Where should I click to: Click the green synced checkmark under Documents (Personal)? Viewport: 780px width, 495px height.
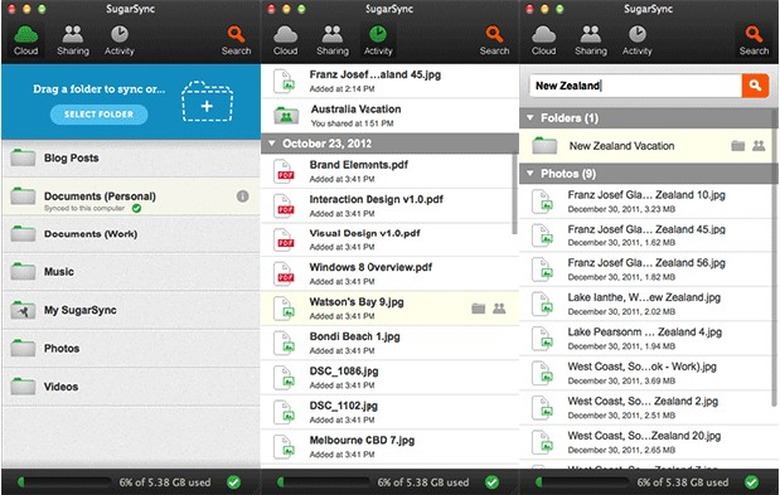point(136,208)
